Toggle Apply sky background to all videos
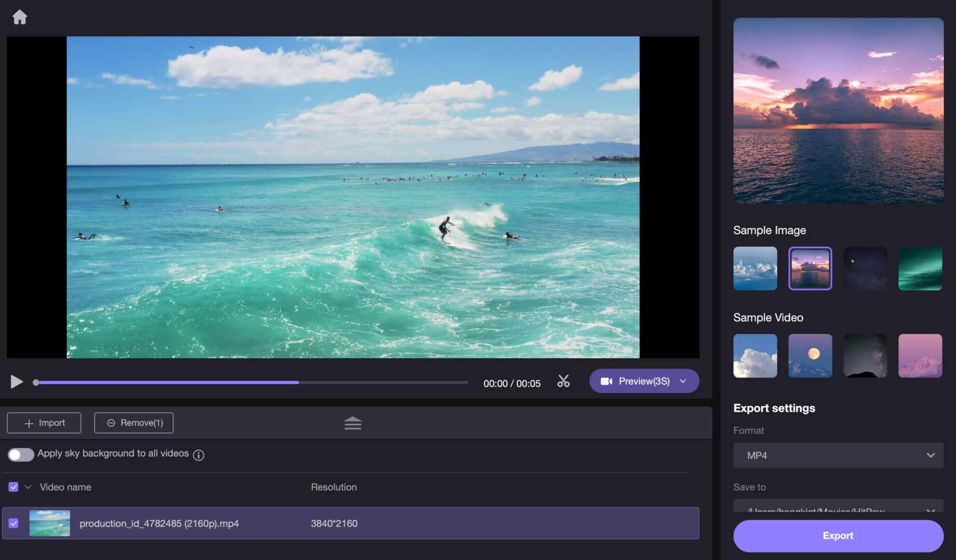The height and width of the screenshot is (560, 956). 21,454
